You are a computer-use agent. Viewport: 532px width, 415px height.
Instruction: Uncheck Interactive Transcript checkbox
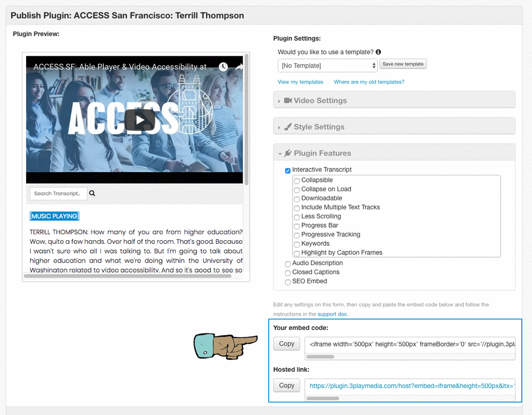(x=288, y=171)
